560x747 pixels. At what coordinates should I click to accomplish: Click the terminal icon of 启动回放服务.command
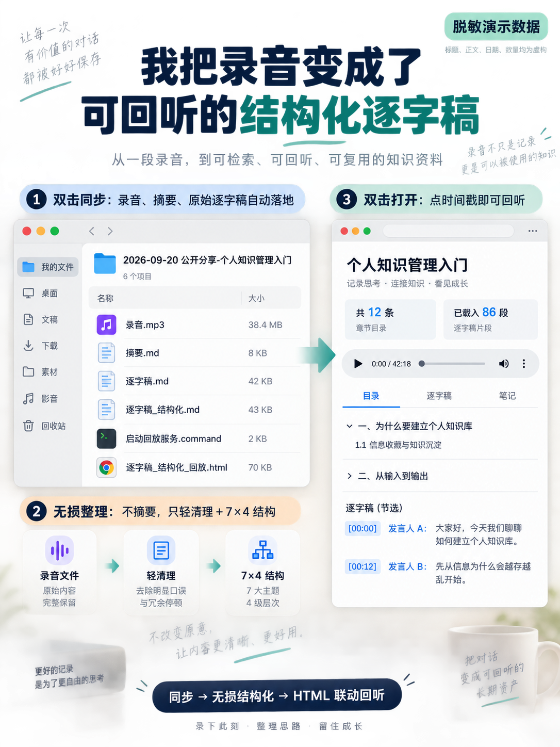[x=107, y=439]
